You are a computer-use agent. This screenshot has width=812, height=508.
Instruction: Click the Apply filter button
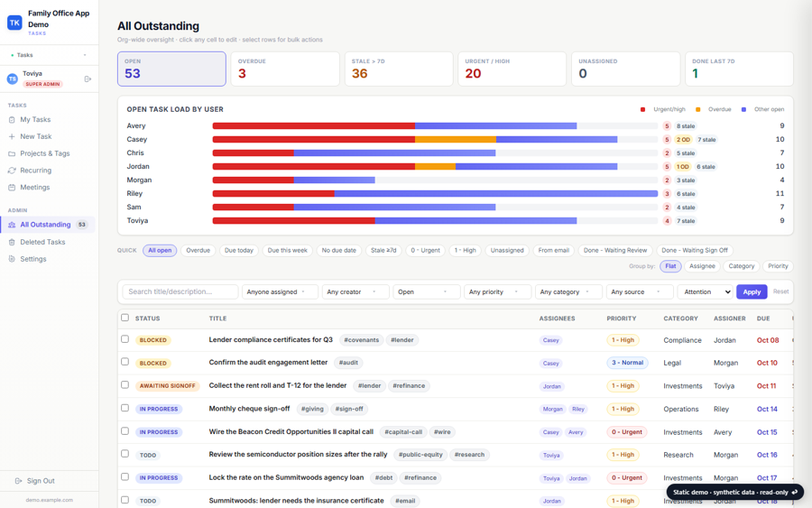pos(752,292)
